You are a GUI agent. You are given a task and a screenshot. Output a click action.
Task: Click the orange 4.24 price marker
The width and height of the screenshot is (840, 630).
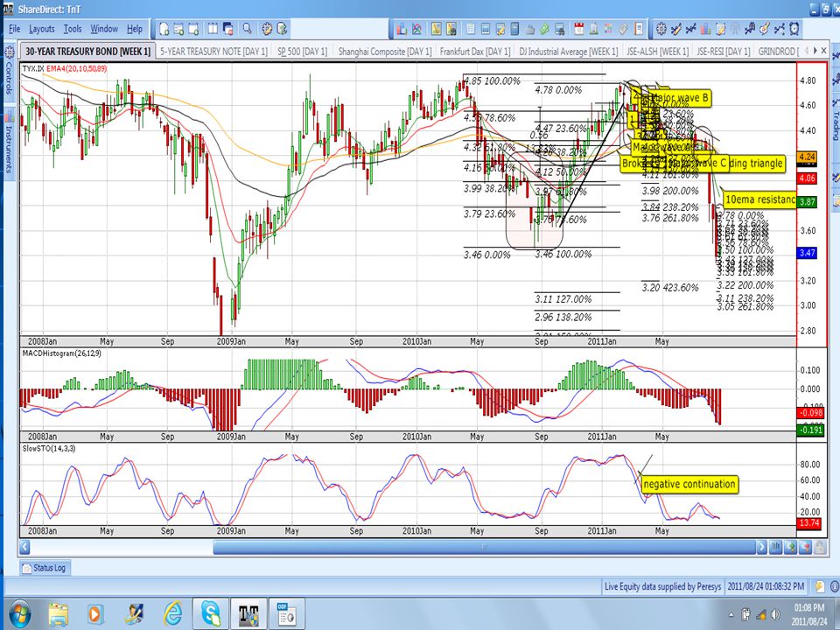click(x=807, y=157)
